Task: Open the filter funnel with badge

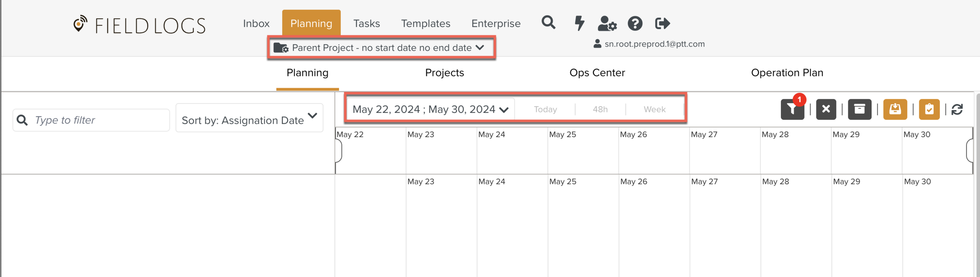Action: coord(792,109)
